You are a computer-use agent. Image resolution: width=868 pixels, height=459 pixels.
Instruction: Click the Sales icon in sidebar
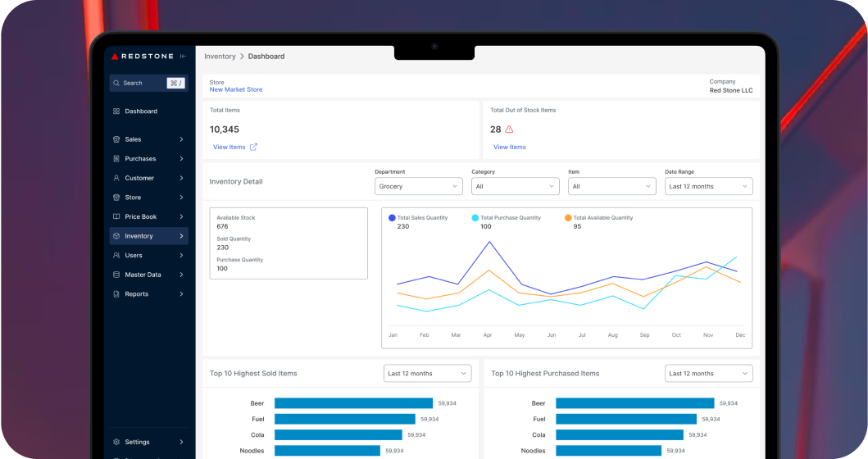pos(116,139)
